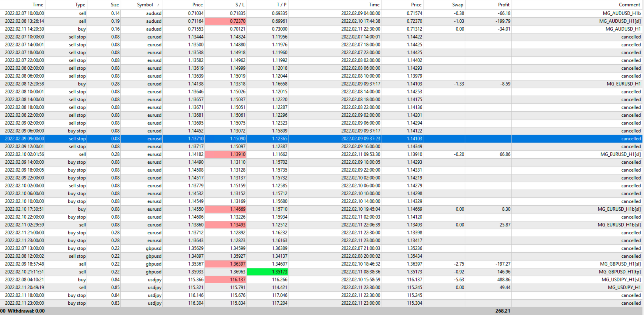Click the Comment column header
This screenshot has height=315, width=644.
pyautogui.click(x=629, y=5)
